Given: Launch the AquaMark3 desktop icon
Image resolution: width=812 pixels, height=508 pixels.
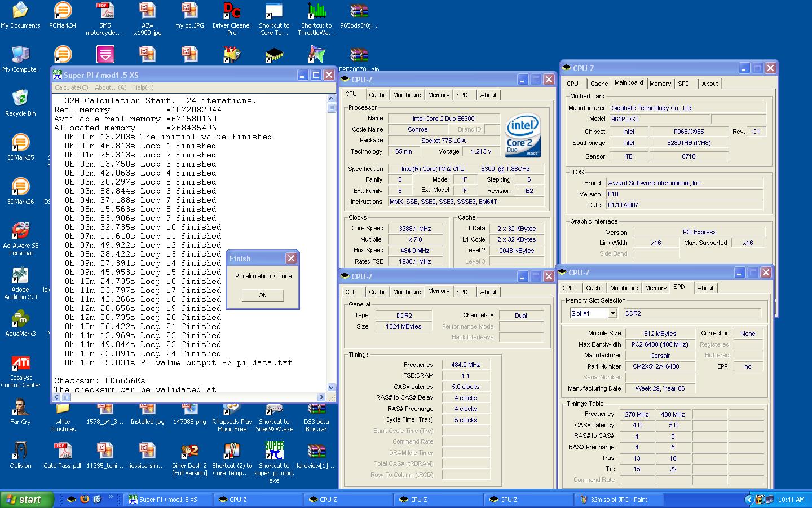Looking at the screenshot, I should (20, 323).
